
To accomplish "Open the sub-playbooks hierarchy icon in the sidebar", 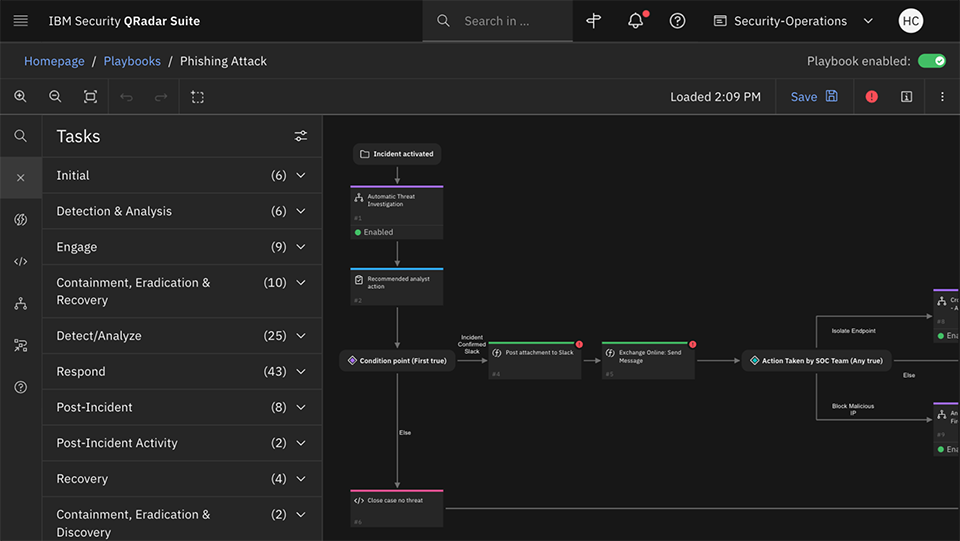I will 21,304.
